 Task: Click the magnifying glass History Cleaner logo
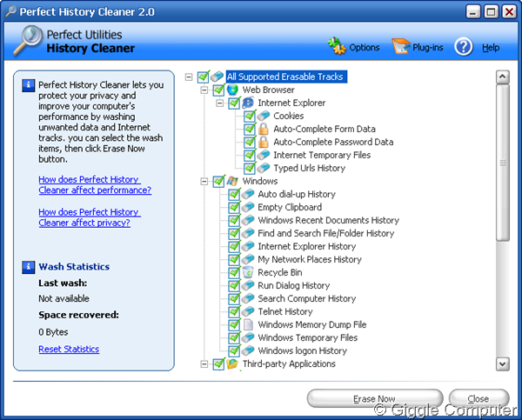pyautogui.click(x=28, y=40)
